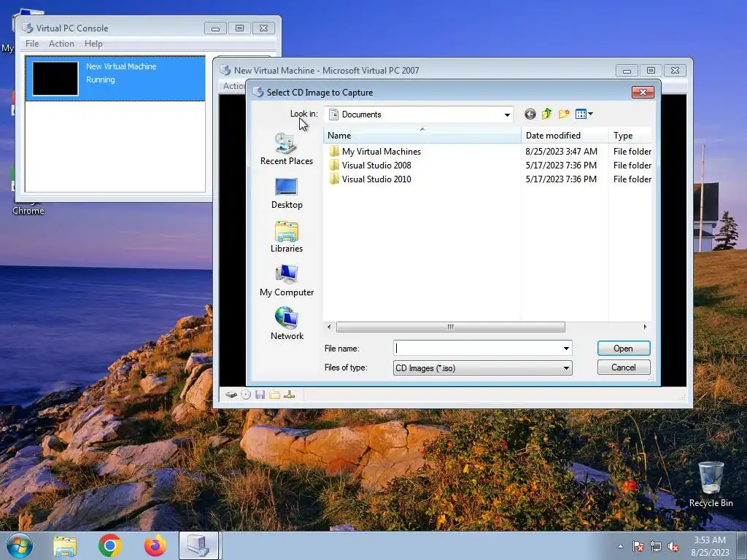Image resolution: width=747 pixels, height=560 pixels.
Task: Click CD drive status icon in VM window
Action: 246,394
